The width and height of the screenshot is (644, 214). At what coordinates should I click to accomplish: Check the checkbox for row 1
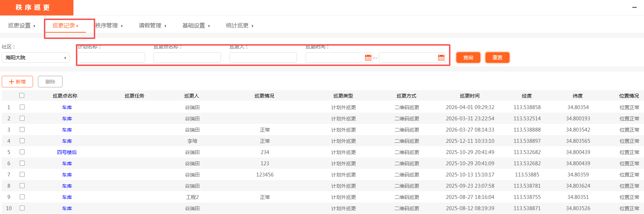22,107
